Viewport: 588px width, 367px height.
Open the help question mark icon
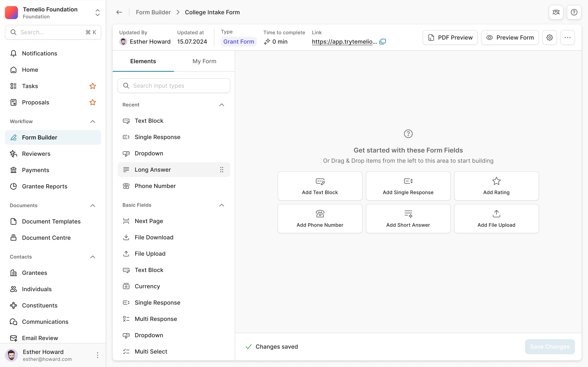(574, 12)
